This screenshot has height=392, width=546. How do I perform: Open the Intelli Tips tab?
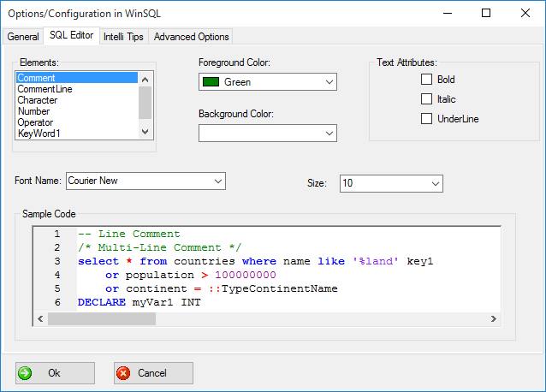[123, 37]
